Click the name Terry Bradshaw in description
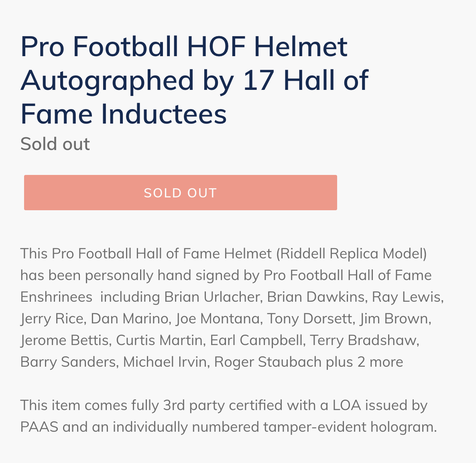Screen dimensions: 476x463 pyautogui.click(x=362, y=340)
